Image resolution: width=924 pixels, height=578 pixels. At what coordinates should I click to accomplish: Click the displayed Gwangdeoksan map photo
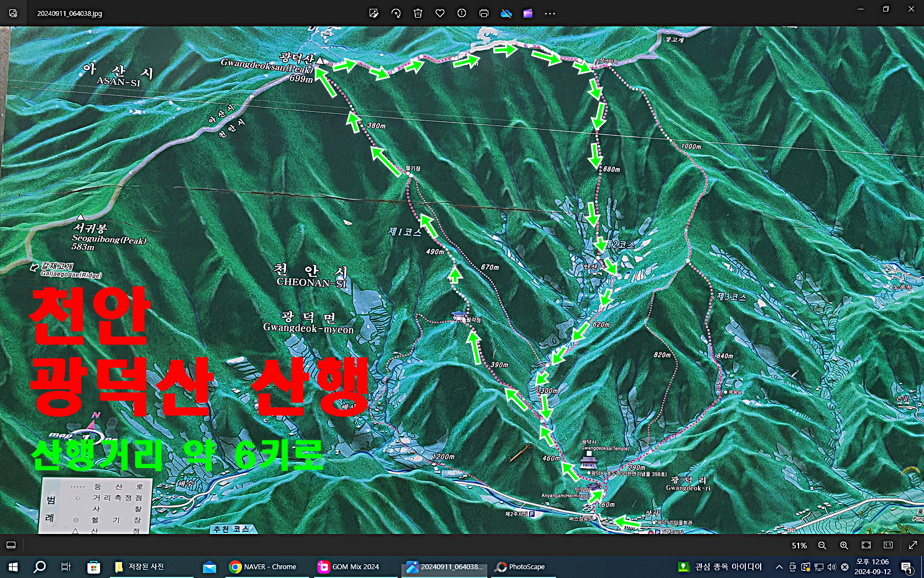(462, 280)
